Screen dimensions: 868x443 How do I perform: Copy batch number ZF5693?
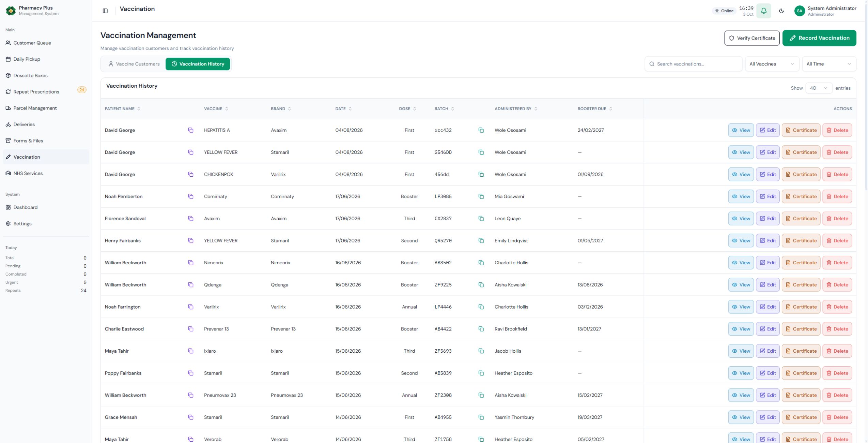[481, 351]
